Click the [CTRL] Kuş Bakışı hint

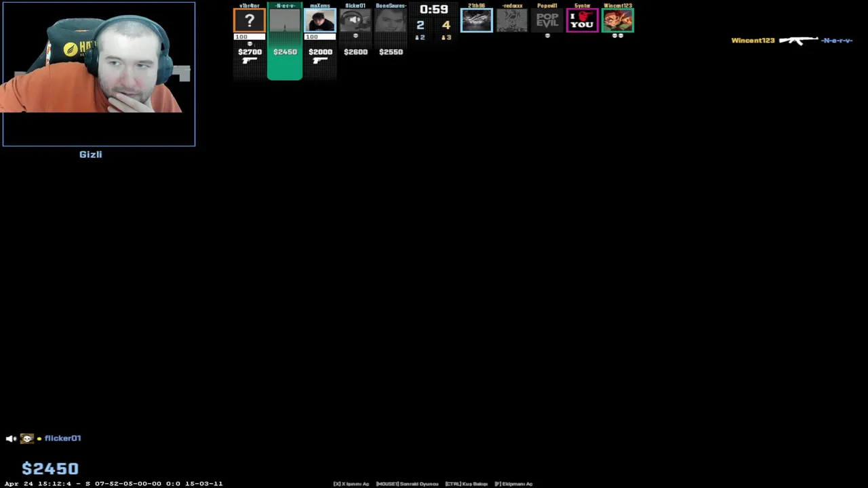click(x=467, y=484)
